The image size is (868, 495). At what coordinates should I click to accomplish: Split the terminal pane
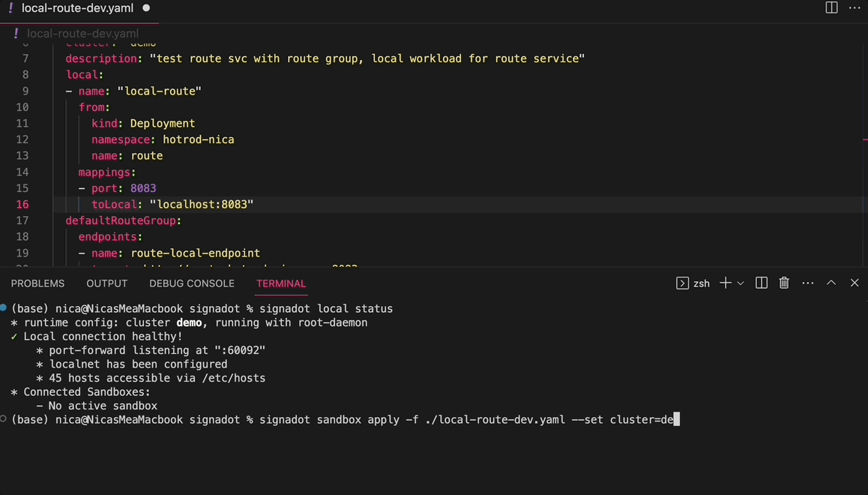click(761, 283)
